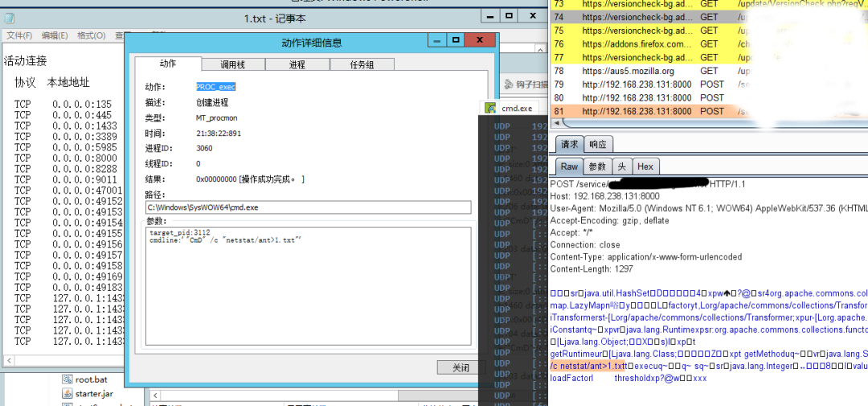This screenshot has width=868, height=406.
Task: Click the TCP 0.0.0.0:3389 line in Notepad
Action: [x=66, y=136]
